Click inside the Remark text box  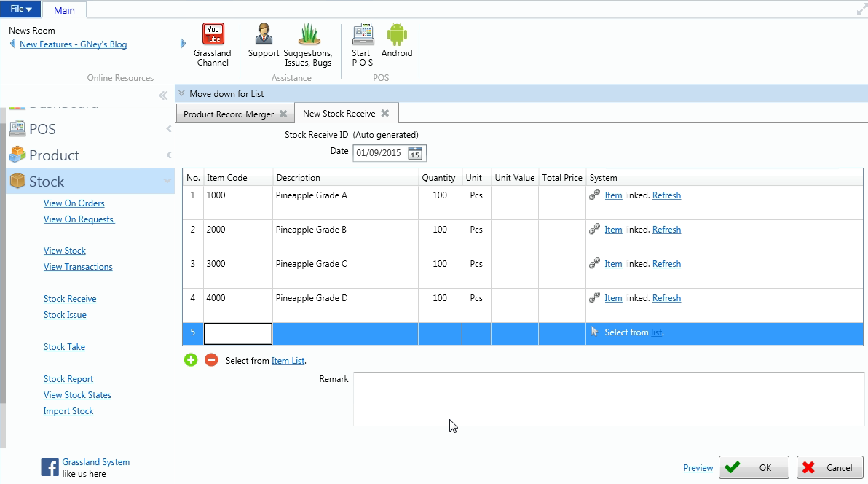(x=607, y=399)
